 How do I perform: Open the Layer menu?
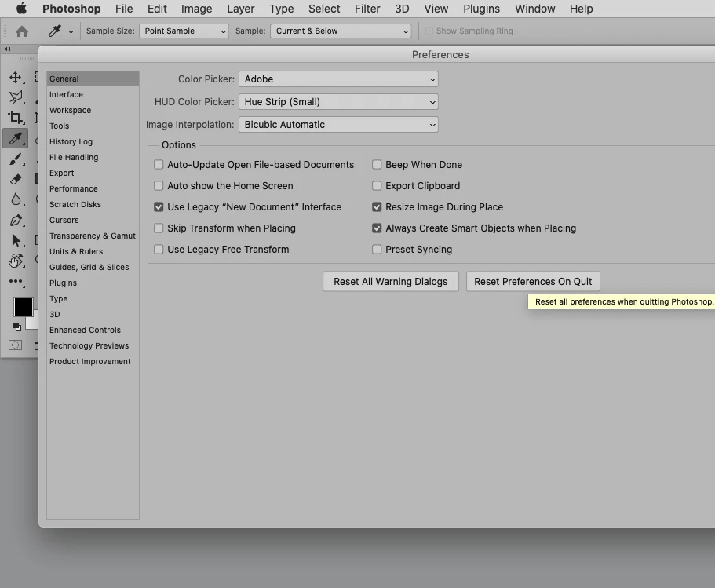click(x=241, y=9)
